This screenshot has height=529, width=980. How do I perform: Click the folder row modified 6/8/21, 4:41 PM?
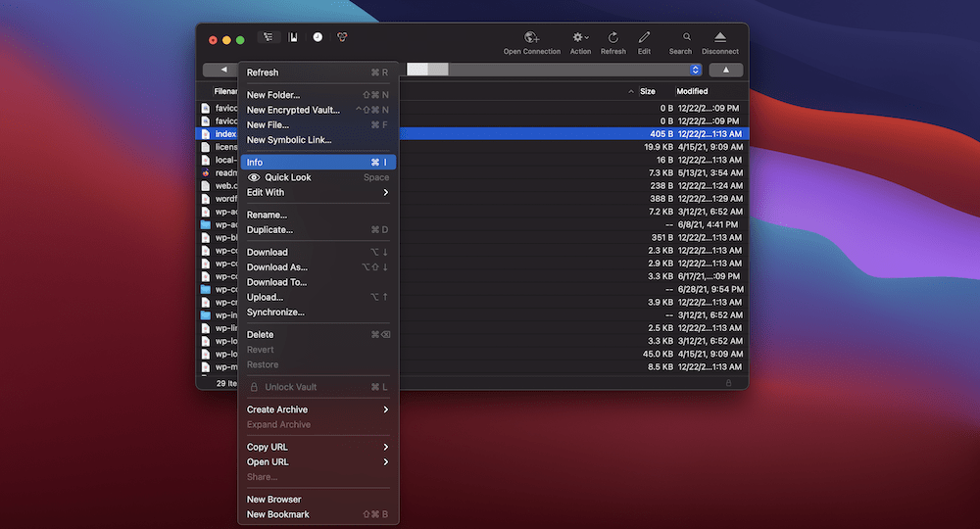(472, 224)
